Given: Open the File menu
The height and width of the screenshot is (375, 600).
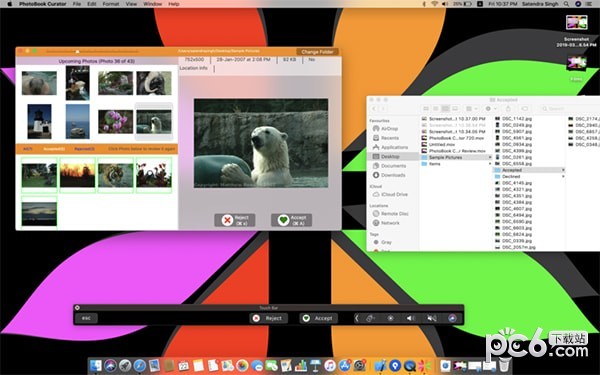Looking at the screenshot, I should tap(77, 4).
